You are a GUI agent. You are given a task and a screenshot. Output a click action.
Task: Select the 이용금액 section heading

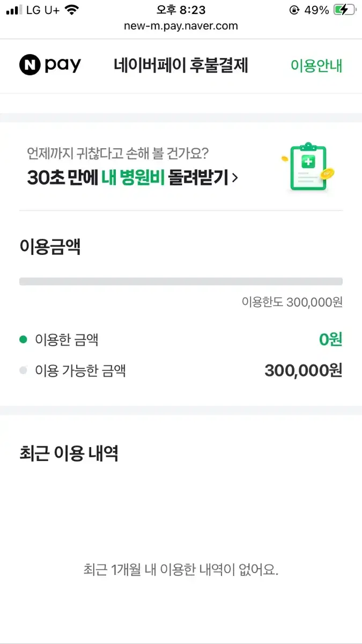click(50, 247)
